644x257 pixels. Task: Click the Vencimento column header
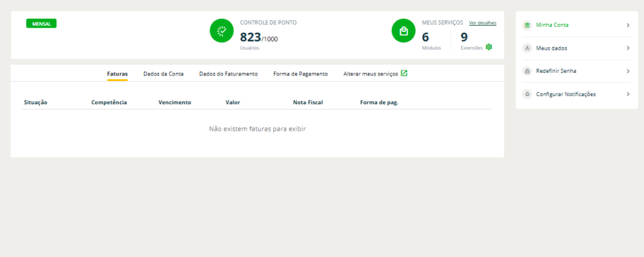175,102
